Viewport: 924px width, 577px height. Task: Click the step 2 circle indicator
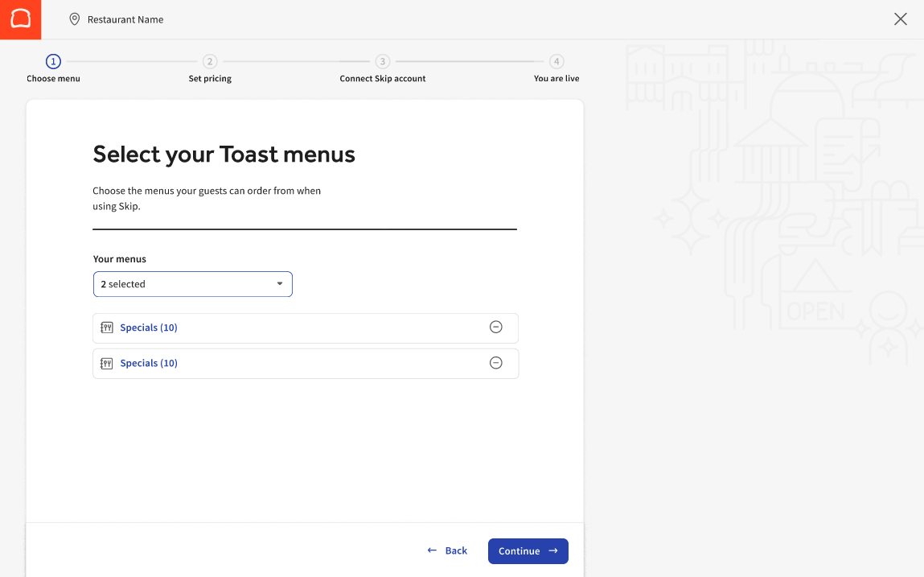pyautogui.click(x=210, y=61)
